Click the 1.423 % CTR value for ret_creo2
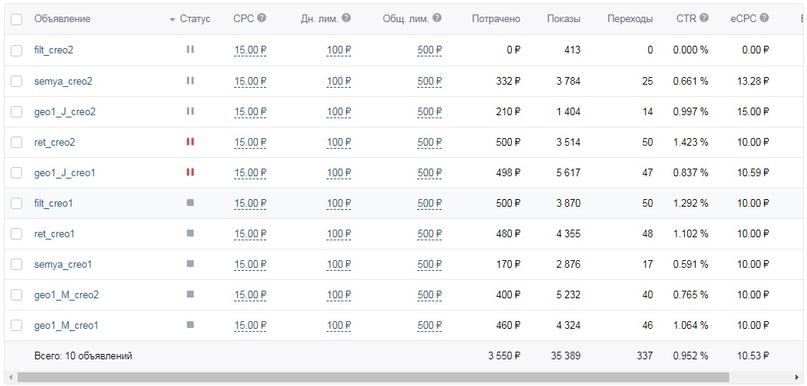807x386 pixels. point(691,143)
